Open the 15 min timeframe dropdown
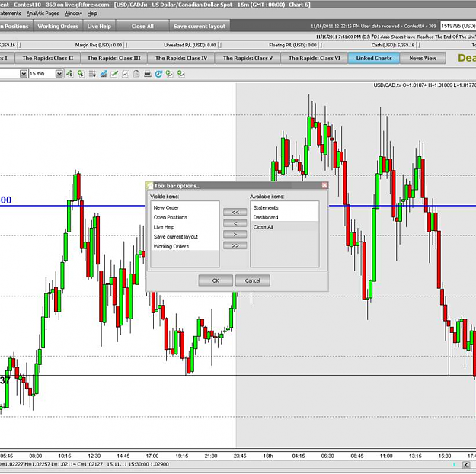This screenshot has height=474, width=476. pyautogui.click(x=59, y=74)
